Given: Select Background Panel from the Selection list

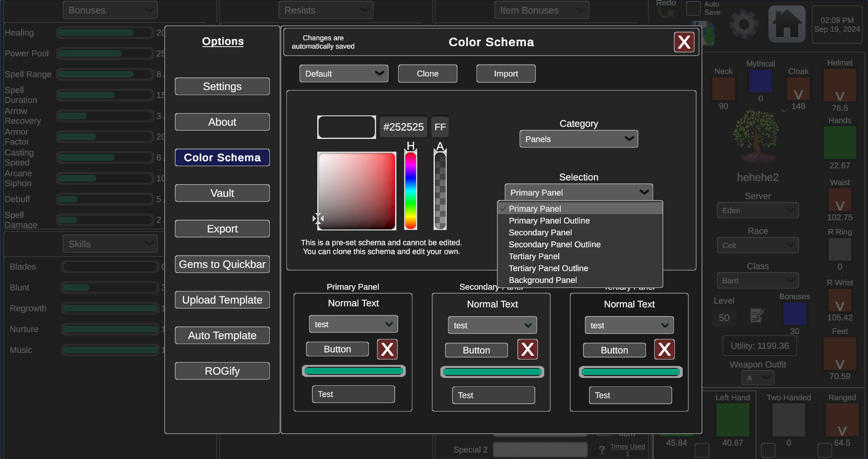Looking at the screenshot, I should point(543,280).
